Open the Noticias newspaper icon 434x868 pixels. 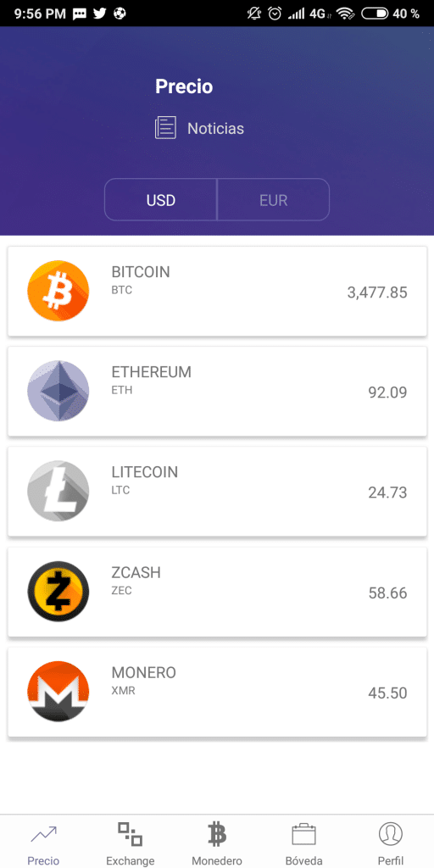pos(165,128)
